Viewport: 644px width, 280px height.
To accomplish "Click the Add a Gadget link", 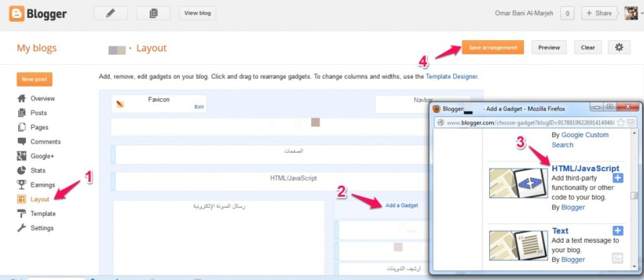I will (401, 205).
